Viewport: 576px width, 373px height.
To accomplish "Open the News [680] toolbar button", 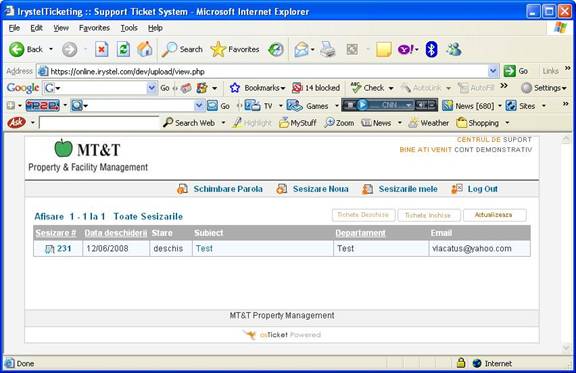I will (x=468, y=106).
